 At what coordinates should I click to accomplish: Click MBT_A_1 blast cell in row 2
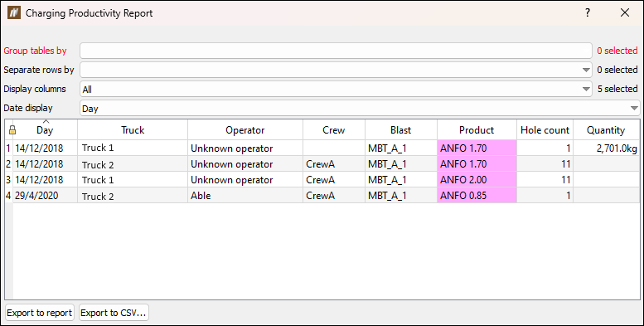pyautogui.click(x=401, y=164)
